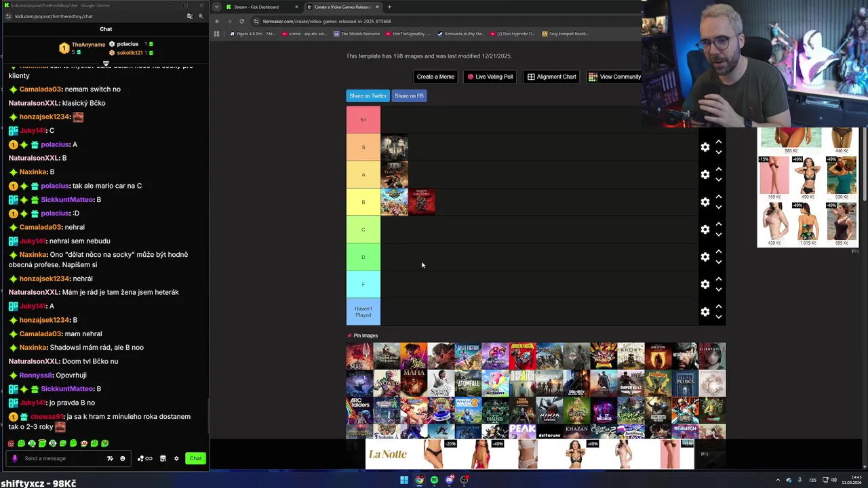Image resolution: width=868 pixels, height=488 pixels.
Task: Select the cyan F tier label
Action: (363, 285)
